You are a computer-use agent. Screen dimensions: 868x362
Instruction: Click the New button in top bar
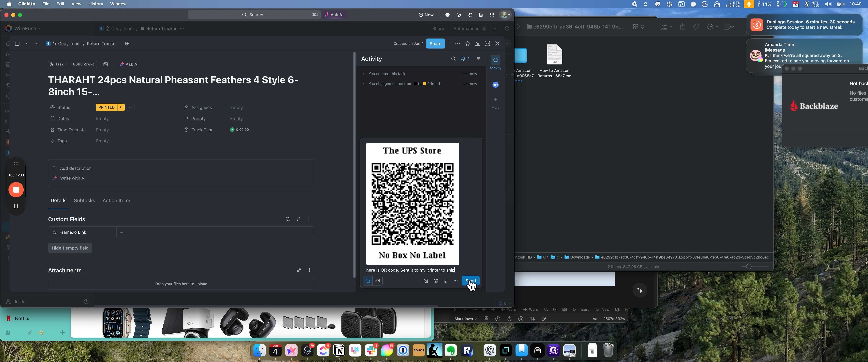pyautogui.click(x=426, y=14)
